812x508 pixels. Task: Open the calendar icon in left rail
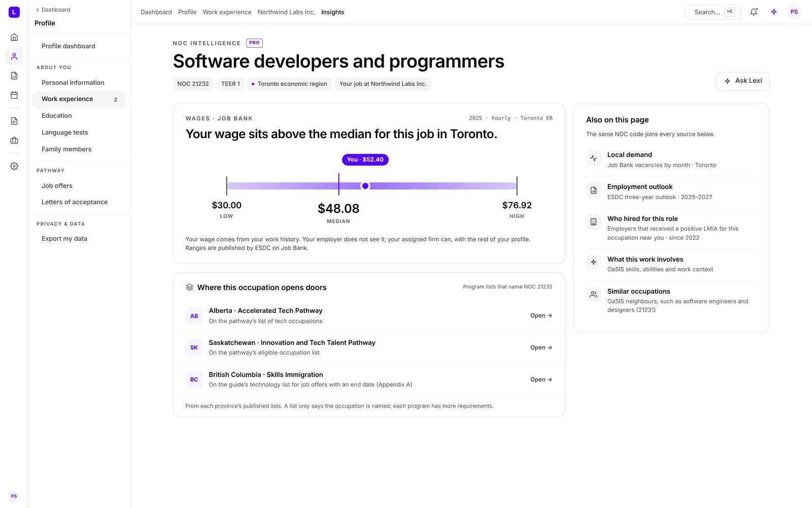pos(14,95)
